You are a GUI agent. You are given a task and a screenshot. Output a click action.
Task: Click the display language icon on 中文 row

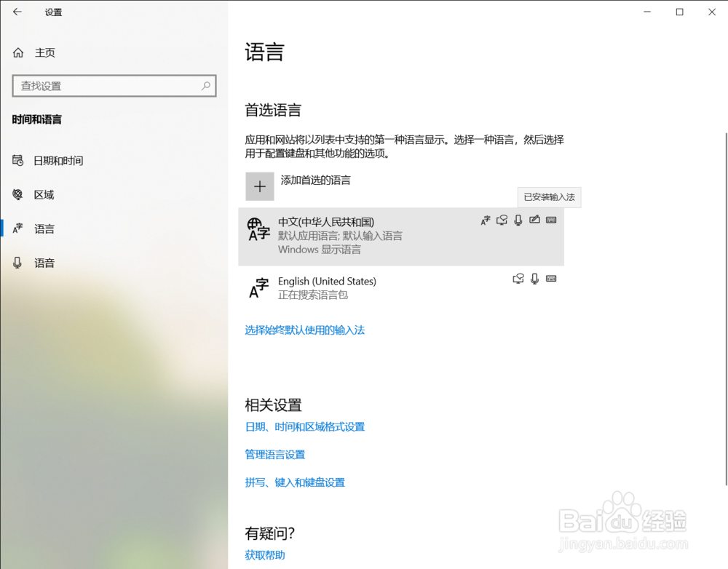pyautogui.click(x=486, y=220)
